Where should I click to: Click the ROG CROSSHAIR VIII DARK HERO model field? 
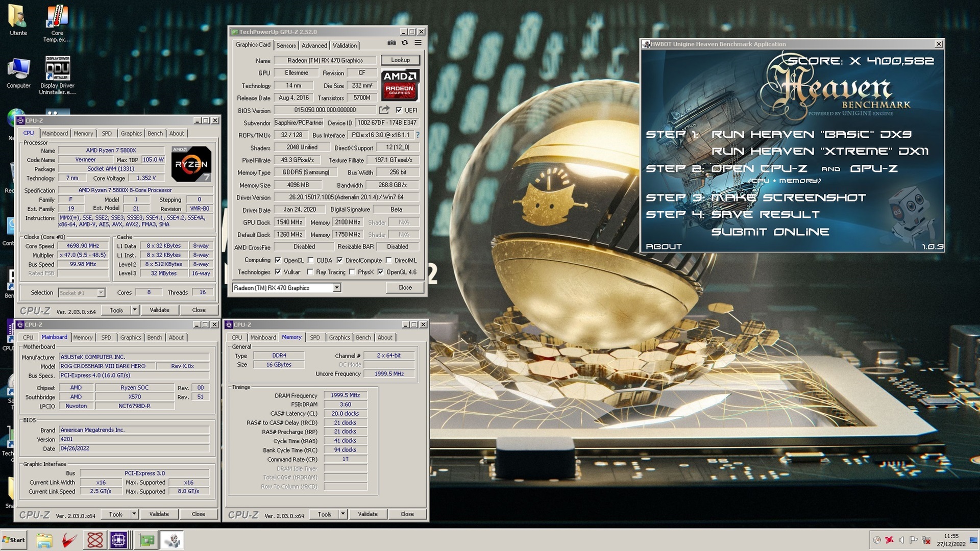(x=106, y=366)
